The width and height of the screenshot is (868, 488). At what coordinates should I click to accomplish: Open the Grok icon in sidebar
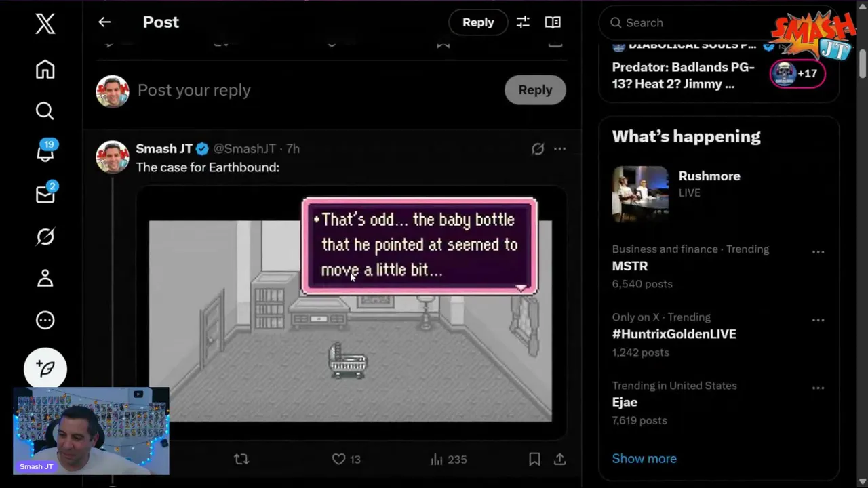pyautogui.click(x=45, y=237)
